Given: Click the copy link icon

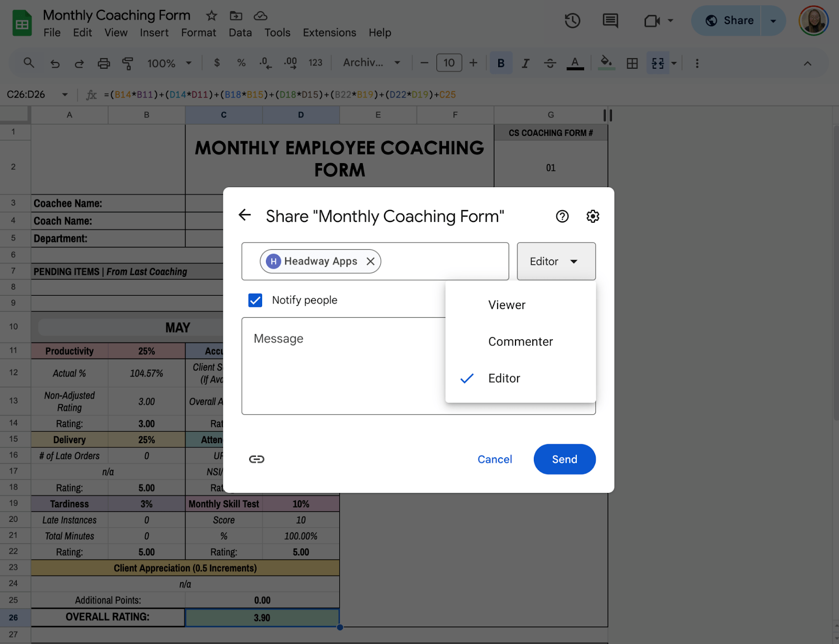Looking at the screenshot, I should [256, 459].
